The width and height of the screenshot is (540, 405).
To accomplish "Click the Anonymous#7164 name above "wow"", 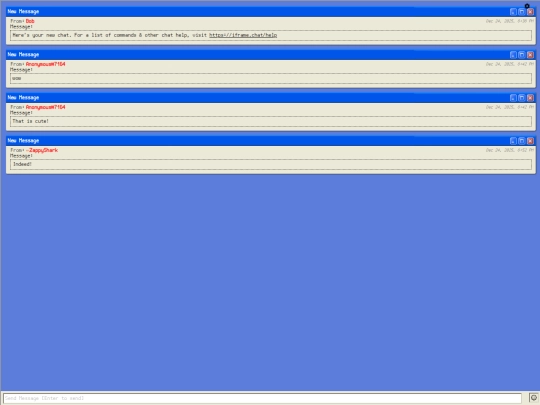I will (45, 64).
